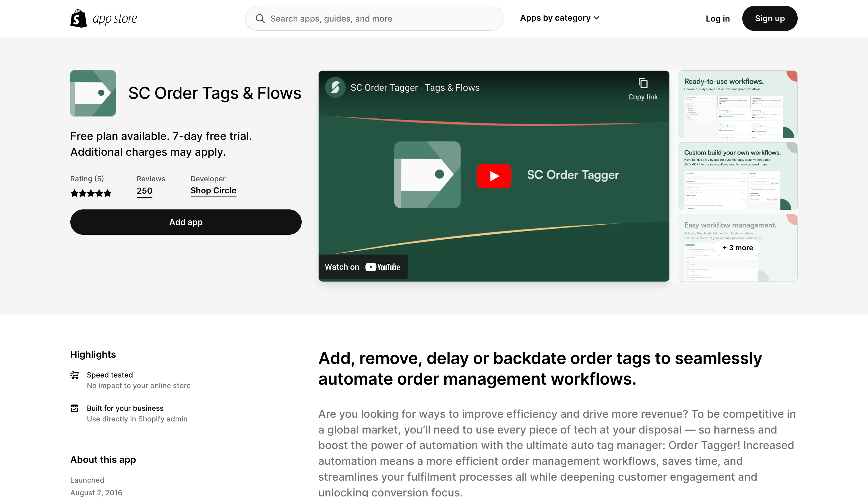Click the SC Order Tags & Flows title
Screen dimensions: 868x497
point(214,93)
